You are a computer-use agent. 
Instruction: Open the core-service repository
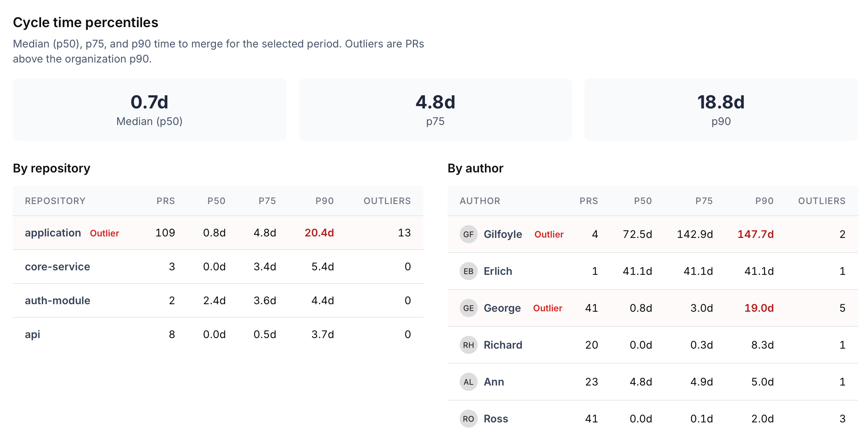click(57, 267)
